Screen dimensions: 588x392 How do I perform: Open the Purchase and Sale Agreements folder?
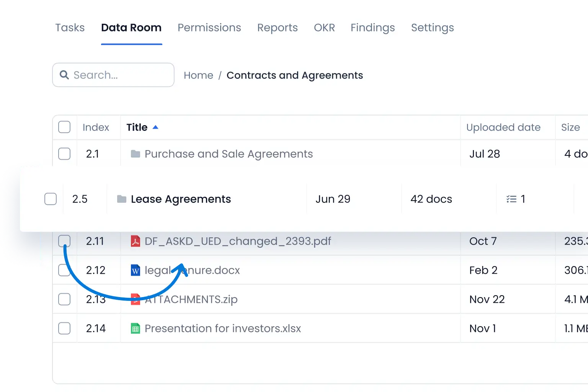tap(229, 154)
